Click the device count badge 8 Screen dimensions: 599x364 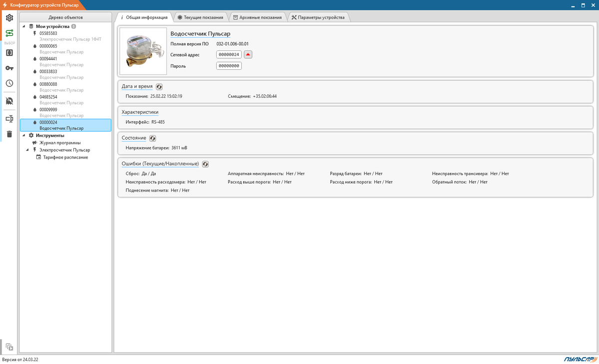(74, 26)
